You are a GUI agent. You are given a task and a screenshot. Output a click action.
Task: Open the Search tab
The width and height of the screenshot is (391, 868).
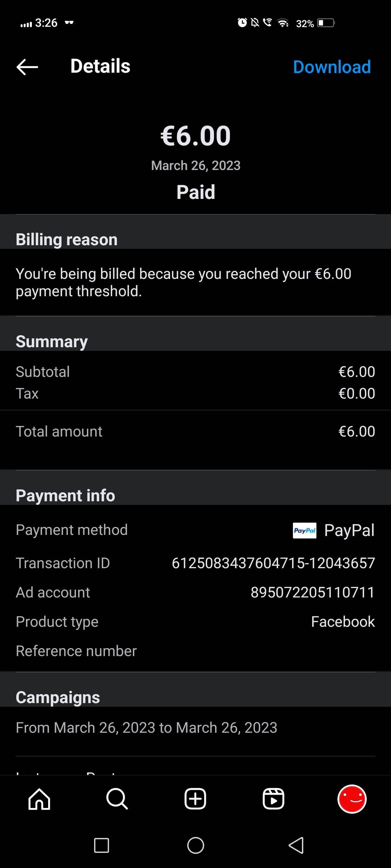pos(117,799)
